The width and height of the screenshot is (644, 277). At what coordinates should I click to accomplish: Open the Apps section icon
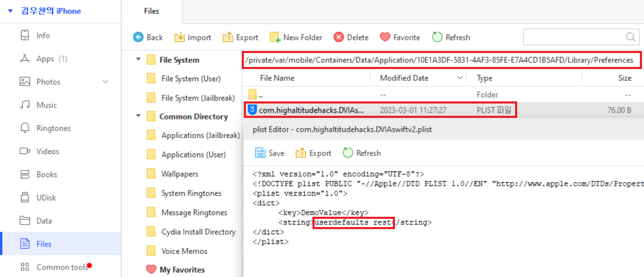25,59
